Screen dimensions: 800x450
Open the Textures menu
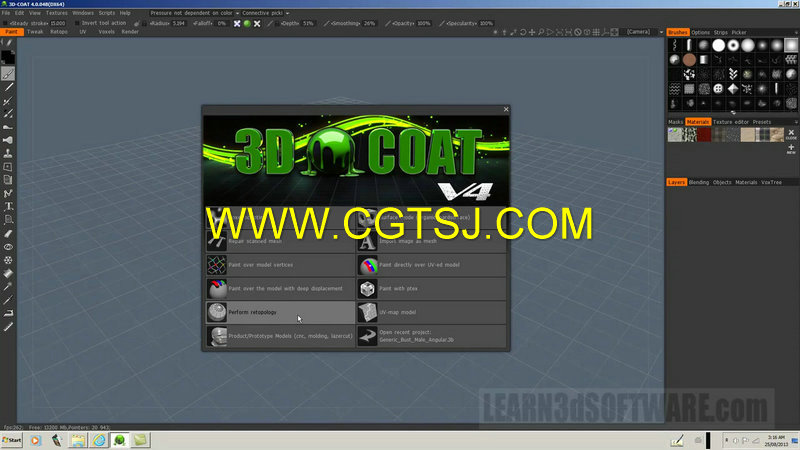56,13
